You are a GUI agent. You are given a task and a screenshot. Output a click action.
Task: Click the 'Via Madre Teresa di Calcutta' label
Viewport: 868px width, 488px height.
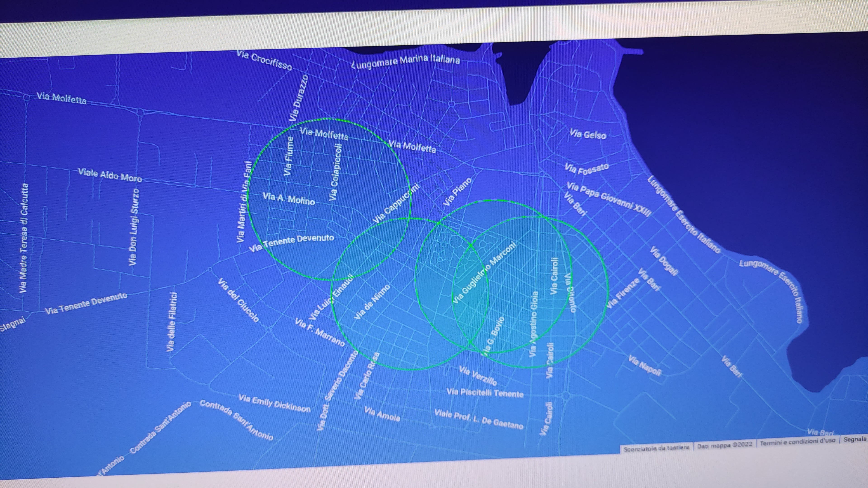click(x=24, y=238)
